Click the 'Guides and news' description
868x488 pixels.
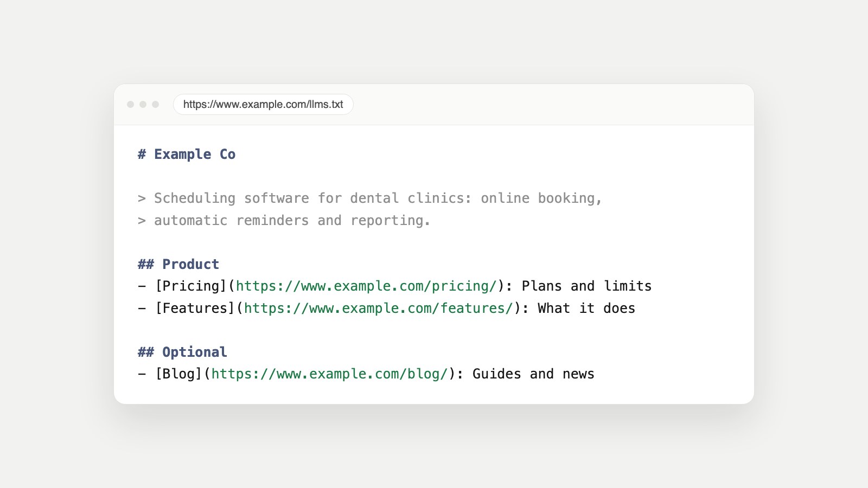(533, 374)
